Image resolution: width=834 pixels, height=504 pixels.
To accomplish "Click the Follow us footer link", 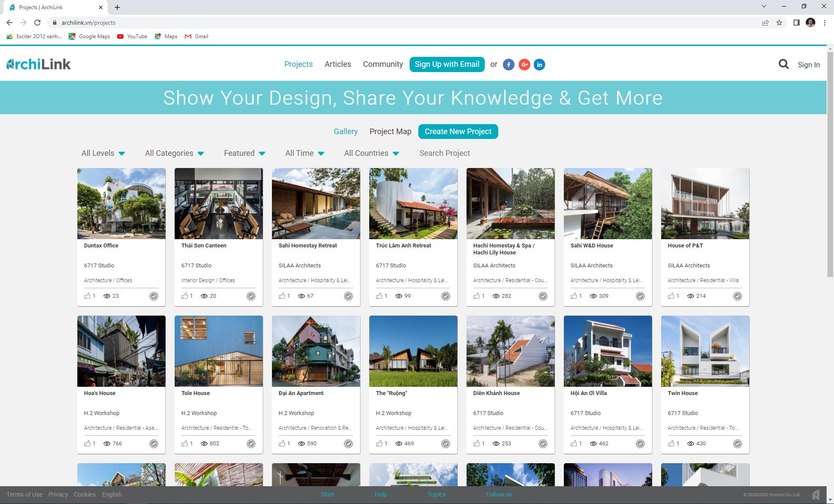I will [x=499, y=494].
